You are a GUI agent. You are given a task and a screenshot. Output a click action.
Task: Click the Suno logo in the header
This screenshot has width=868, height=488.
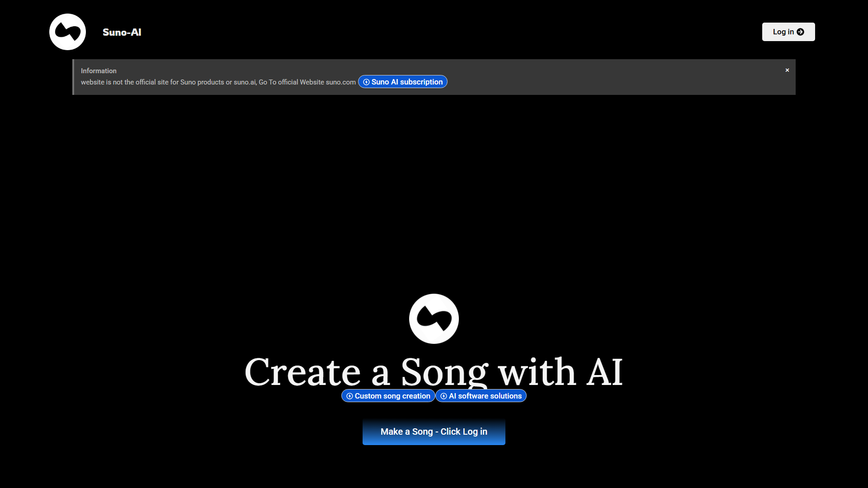(67, 32)
